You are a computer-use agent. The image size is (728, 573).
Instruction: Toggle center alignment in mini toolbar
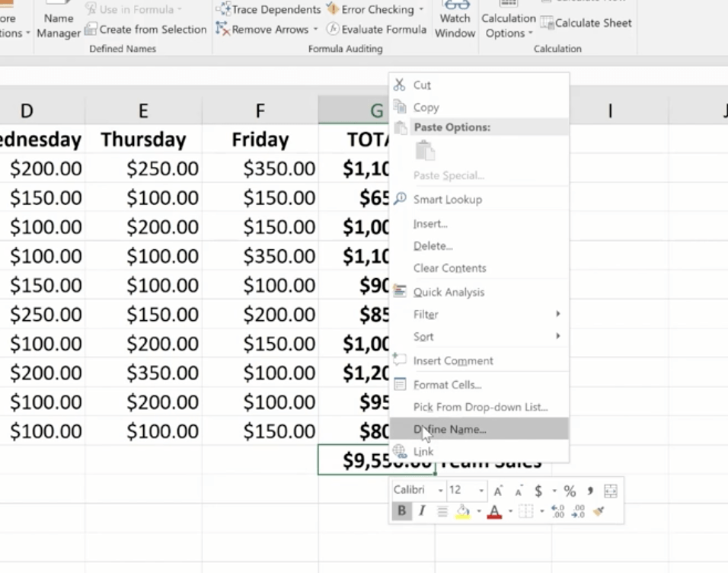442,512
